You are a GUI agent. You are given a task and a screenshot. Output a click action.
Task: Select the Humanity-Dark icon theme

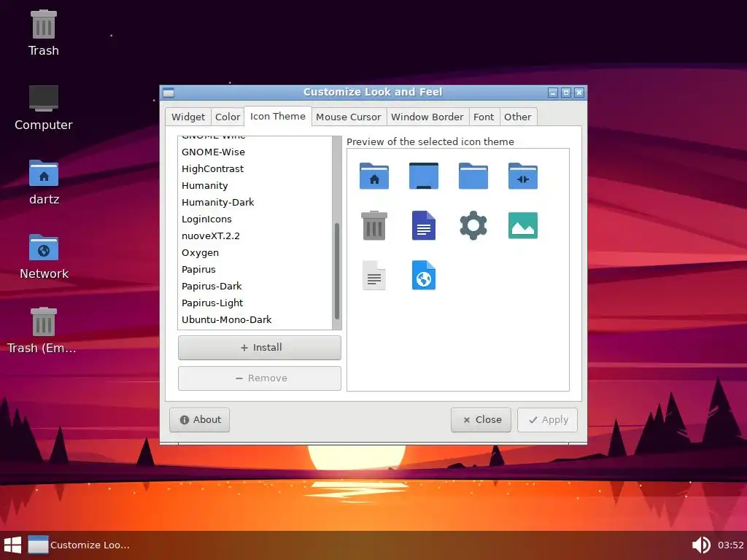pos(255,203)
